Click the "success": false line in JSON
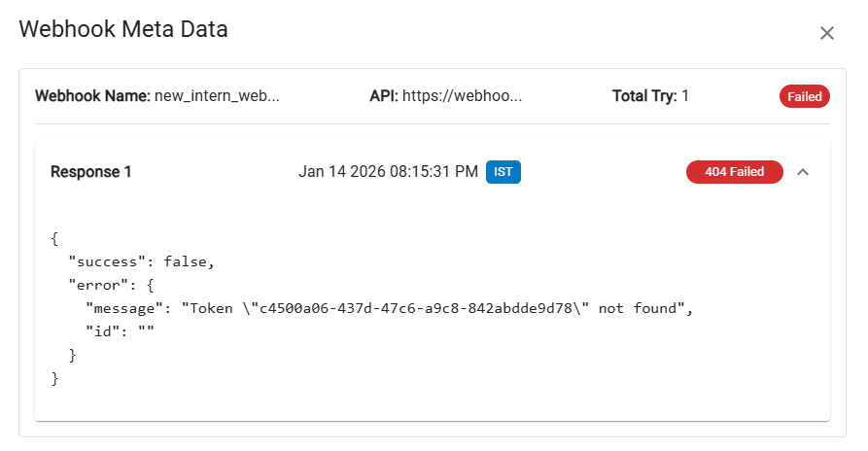The height and width of the screenshot is (451, 868). (140, 261)
